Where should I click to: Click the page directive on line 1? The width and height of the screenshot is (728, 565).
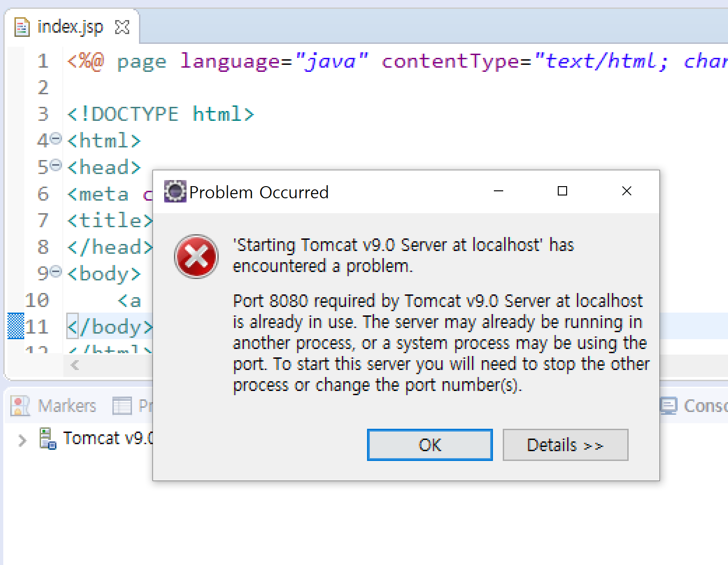pos(141,61)
